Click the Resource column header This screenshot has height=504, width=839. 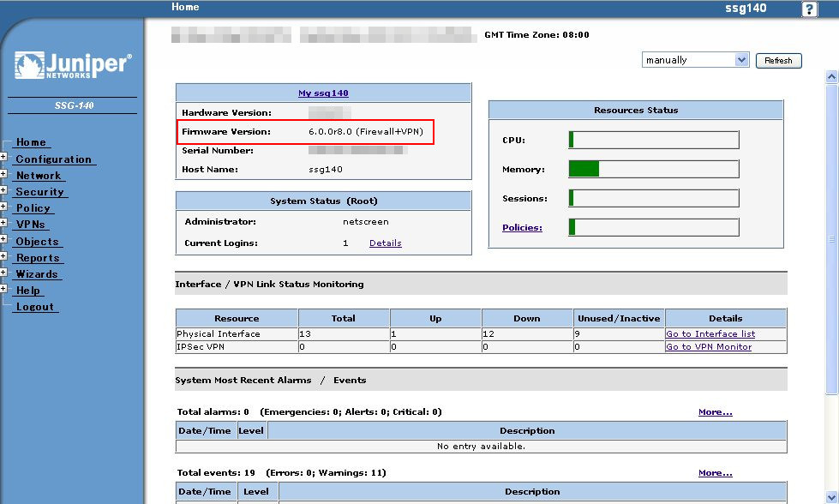click(x=237, y=318)
